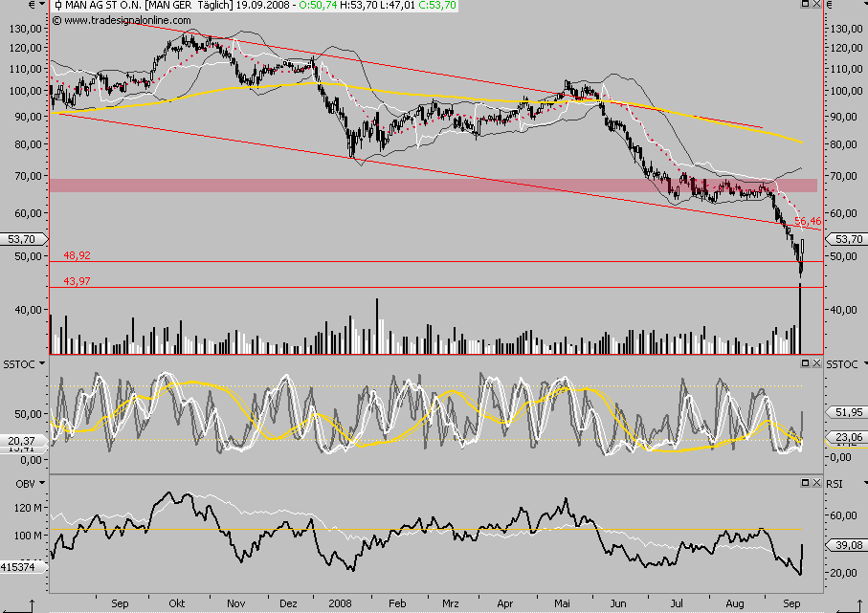
Task: Click the O:50,74 open price value
Action: click(x=318, y=6)
